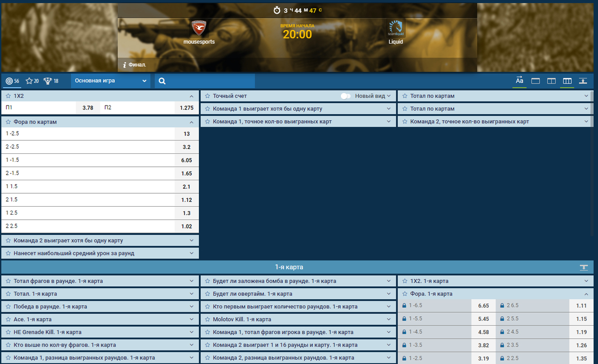Collapse the Фора по картам chevron
This screenshot has width=598, height=364.
[191, 122]
